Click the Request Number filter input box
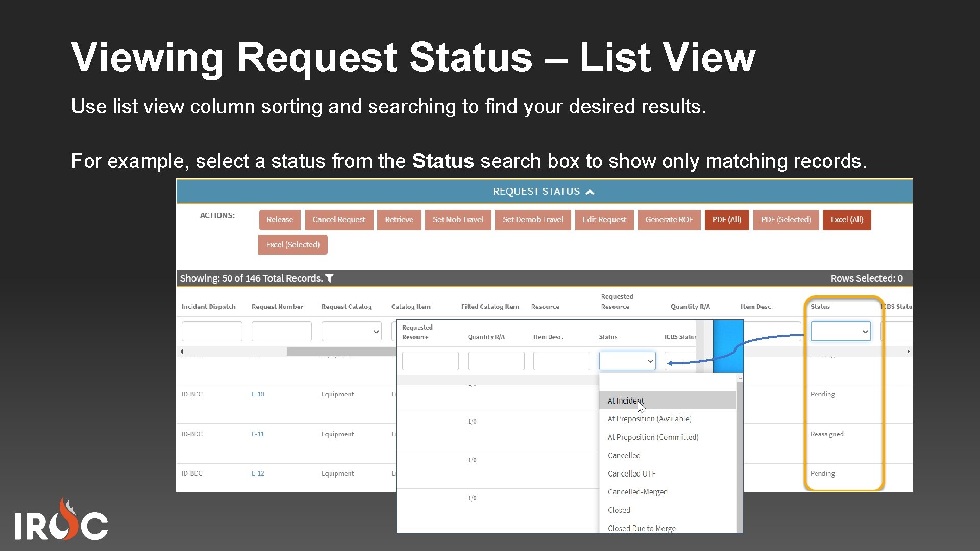Image resolution: width=980 pixels, height=551 pixels. [281, 331]
